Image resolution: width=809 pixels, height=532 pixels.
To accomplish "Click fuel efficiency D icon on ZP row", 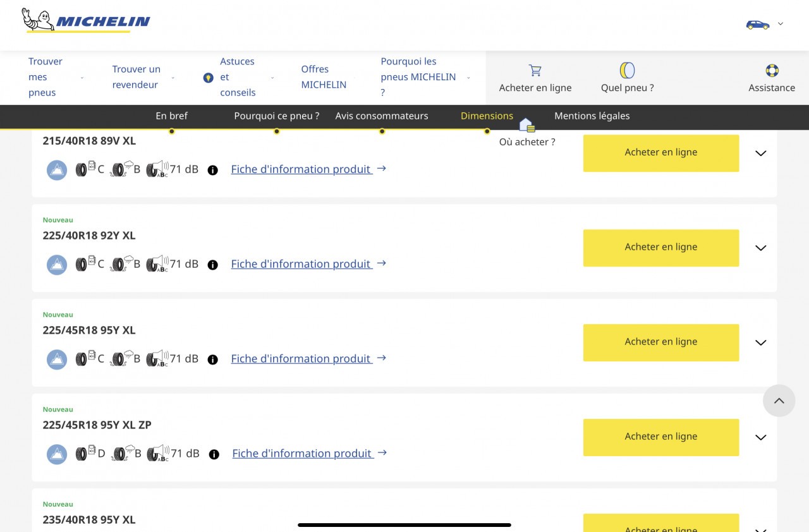I will coord(86,453).
